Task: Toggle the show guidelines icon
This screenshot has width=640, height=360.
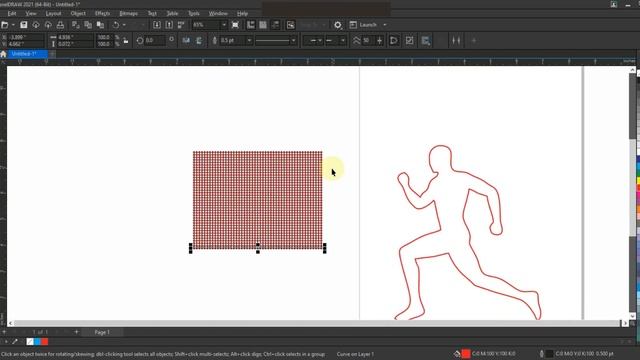Action: tap(276, 25)
